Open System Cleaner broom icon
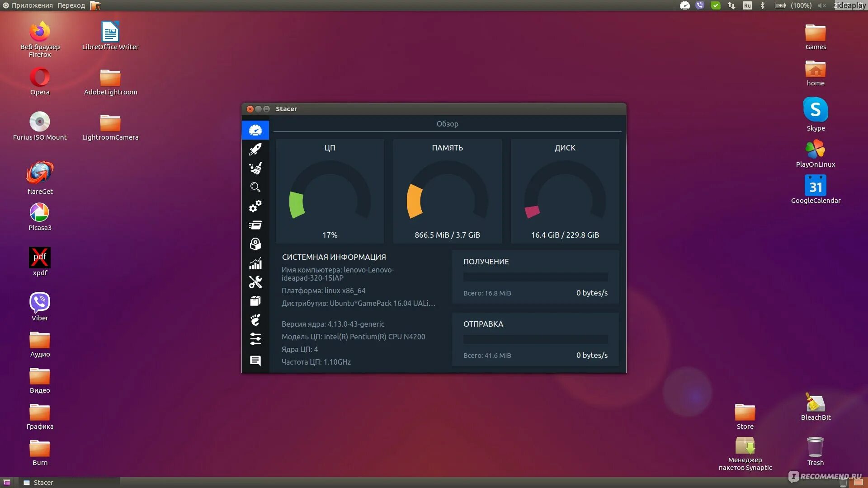 point(255,168)
